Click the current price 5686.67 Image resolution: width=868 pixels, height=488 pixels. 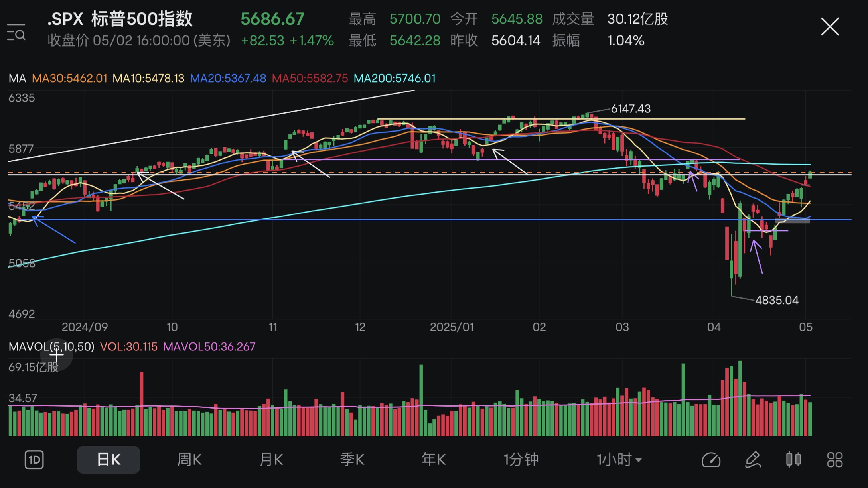[272, 19]
